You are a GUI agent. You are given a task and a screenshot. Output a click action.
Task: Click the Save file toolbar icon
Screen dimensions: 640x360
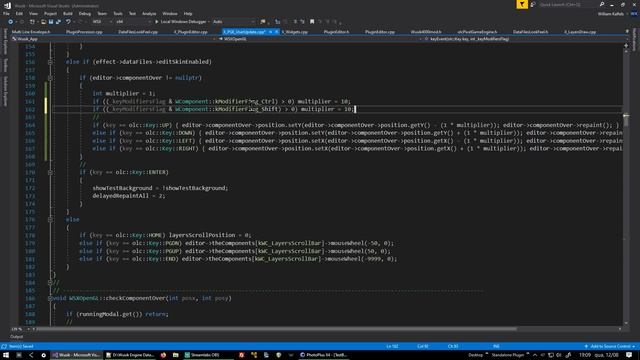pos(51,22)
